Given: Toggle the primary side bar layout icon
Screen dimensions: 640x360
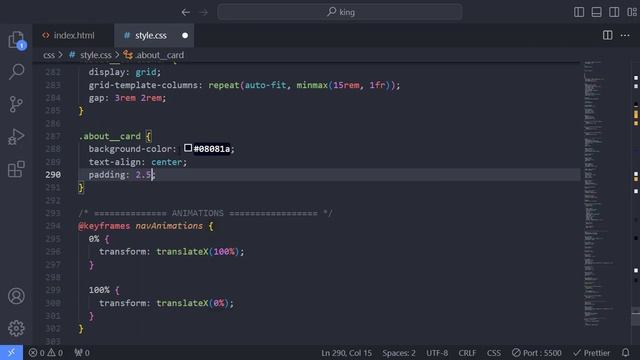Looking at the screenshot, I should tap(579, 12).
